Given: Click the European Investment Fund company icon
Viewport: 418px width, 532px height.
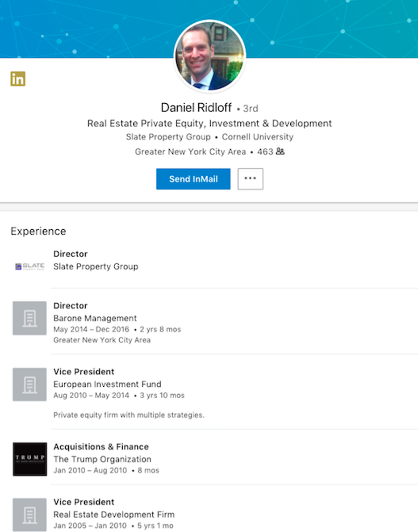Looking at the screenshot, I should pyautogui.click(x=29, y=384).
